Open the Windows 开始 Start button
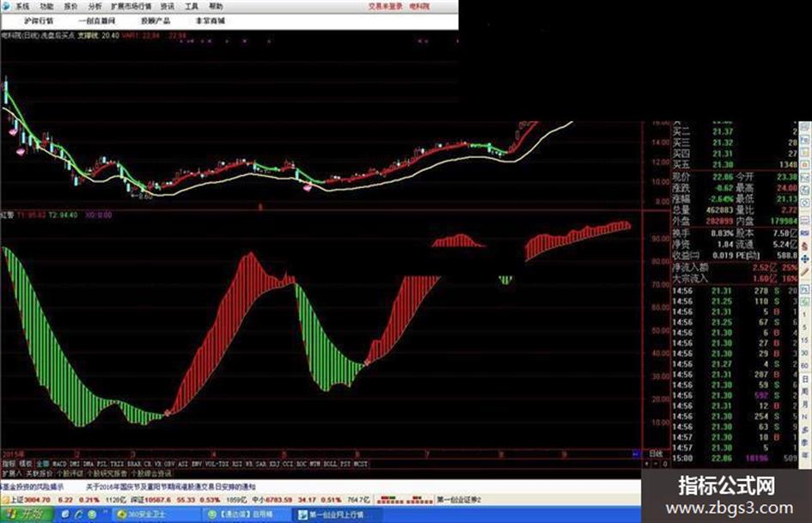Screen dimensions: 812x523 coord(27,514)
